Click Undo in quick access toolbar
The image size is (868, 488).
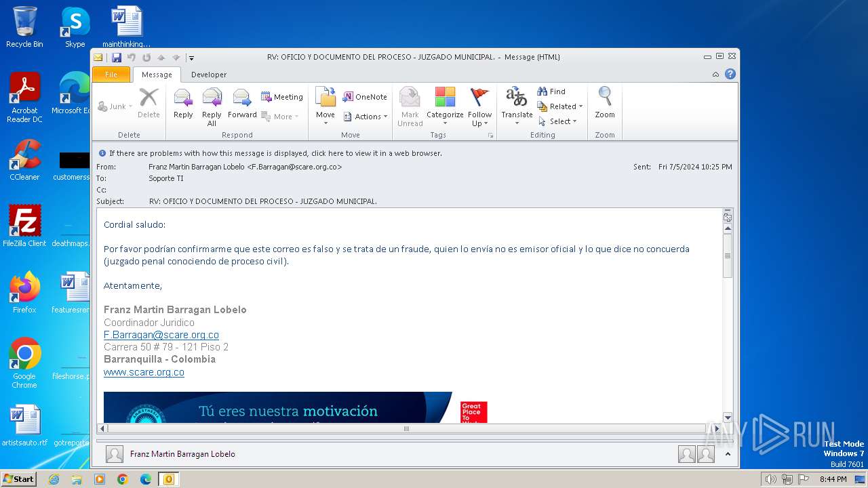click(x=132, y=58)
